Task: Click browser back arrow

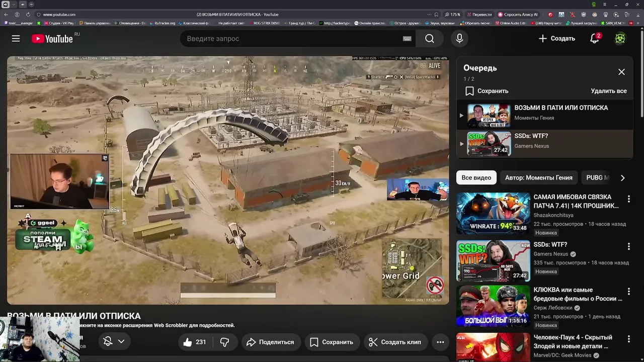Action: pyautogui.click(x=6, y=15)
